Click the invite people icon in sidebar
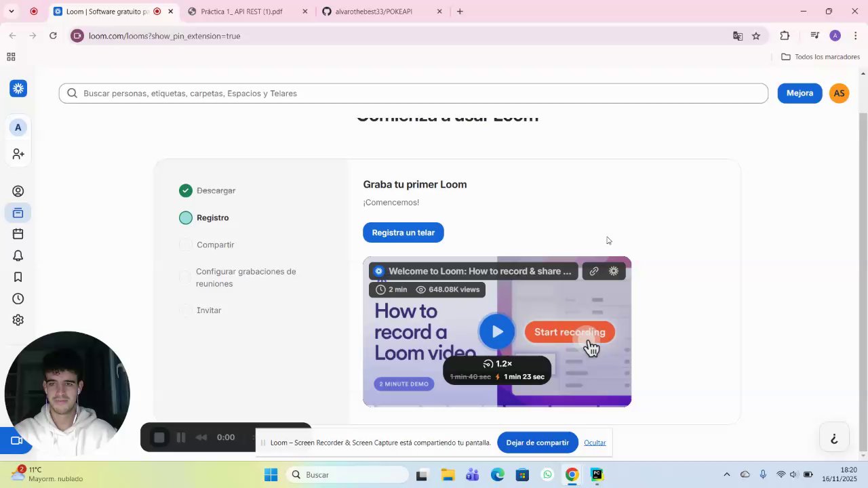868x488 pixels. [x=18, y=155]
